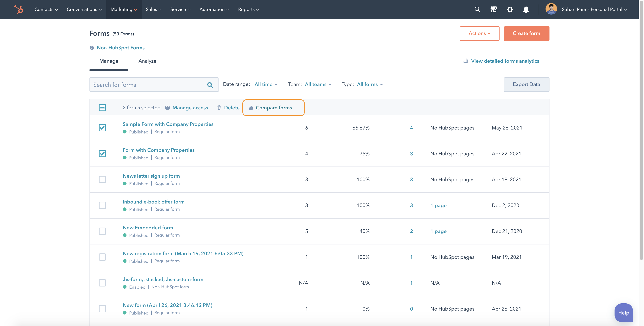The image size is (644, 326).
Task: Deselect all using the header checkbox
Action: point(102,108)
